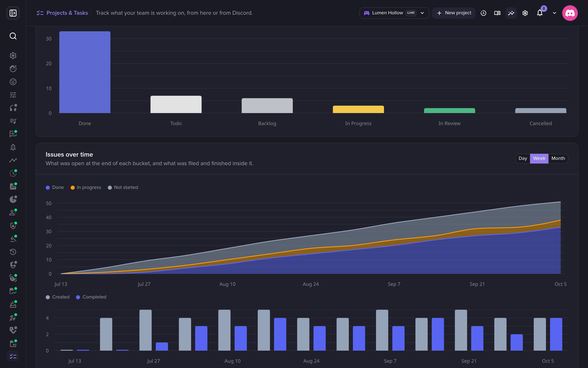Open the Projects & Tasks heading link

pyautogui.click(x=62, y=13)
